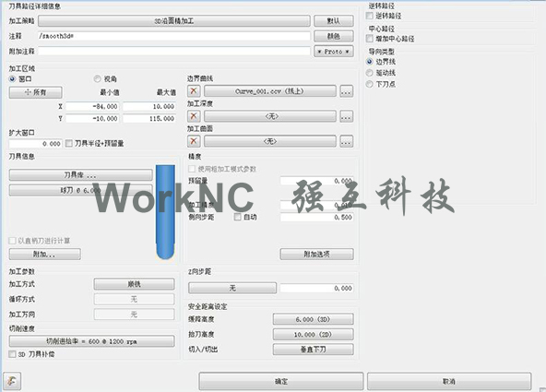Enable the 逆转路径 checkbox
This screenshot has width=546, height=392.
(370, 16)
